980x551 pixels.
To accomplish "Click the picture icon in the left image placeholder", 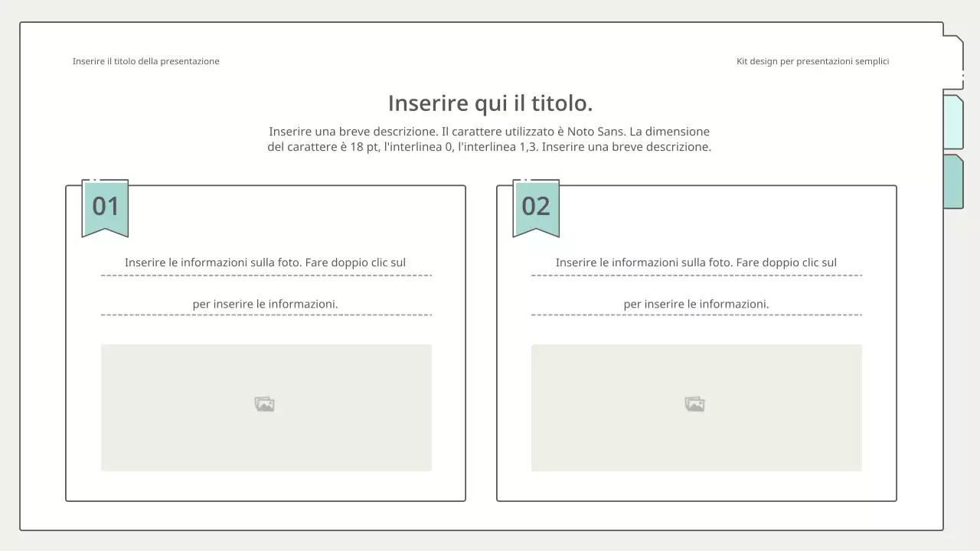I will tap(264, 404).
